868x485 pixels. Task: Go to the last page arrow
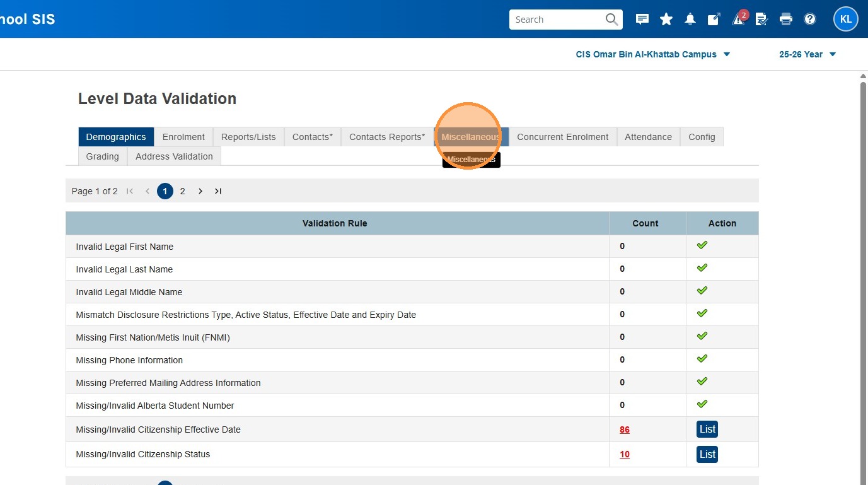(218, 191)
